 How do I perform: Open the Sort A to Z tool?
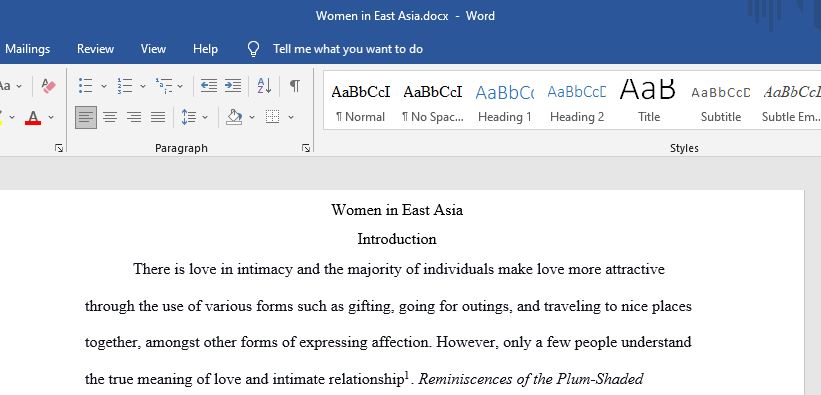click(264, 86)
